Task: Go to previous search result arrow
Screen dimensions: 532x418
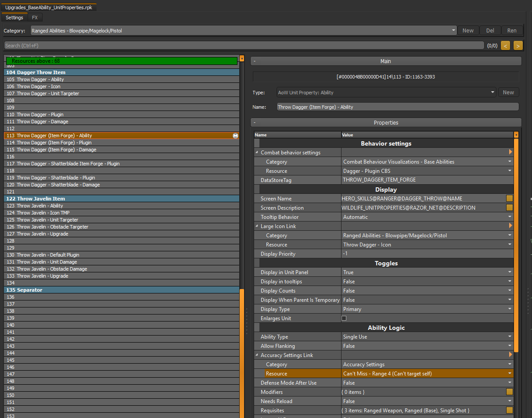Action: [x=505, y=46]
